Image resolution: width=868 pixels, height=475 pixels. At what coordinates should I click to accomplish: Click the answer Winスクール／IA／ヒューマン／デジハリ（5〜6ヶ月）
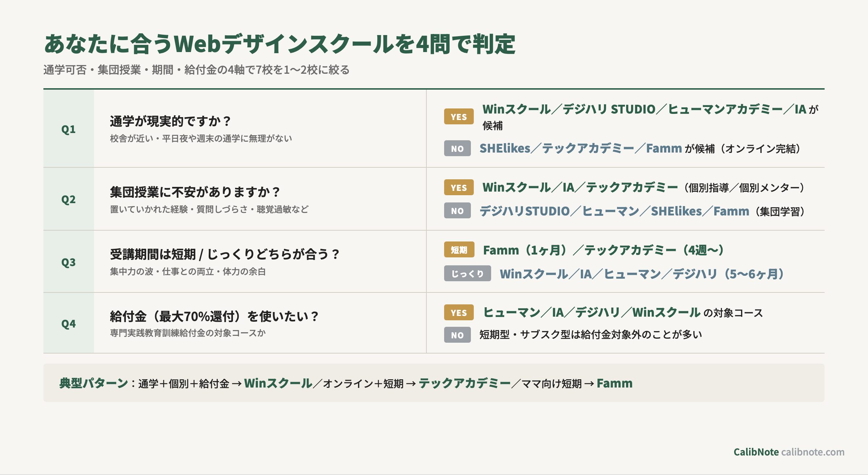click(x=642, y=274)
